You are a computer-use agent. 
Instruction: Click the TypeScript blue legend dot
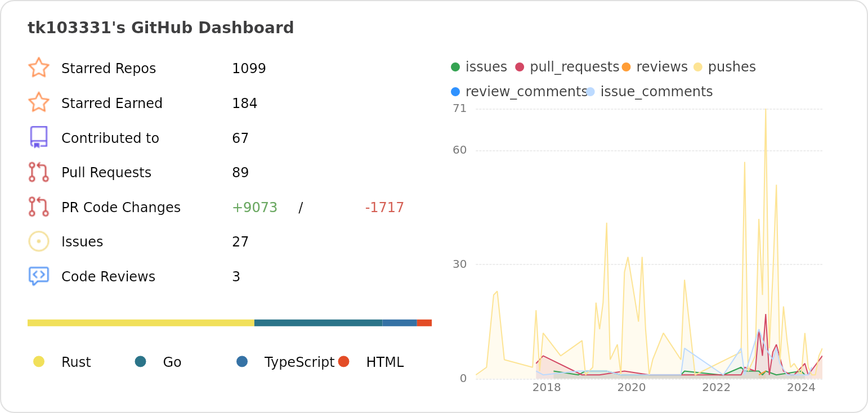coord(242,361)
